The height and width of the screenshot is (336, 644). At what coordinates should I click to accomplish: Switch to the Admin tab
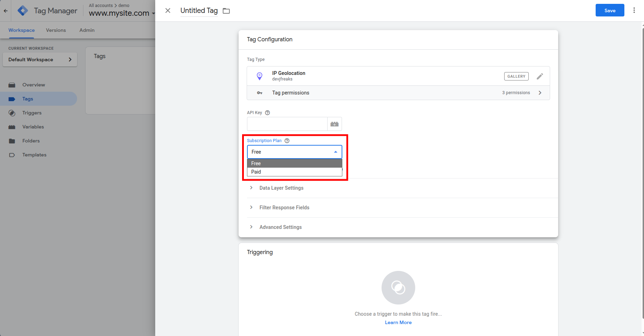(x=87, y=30)
